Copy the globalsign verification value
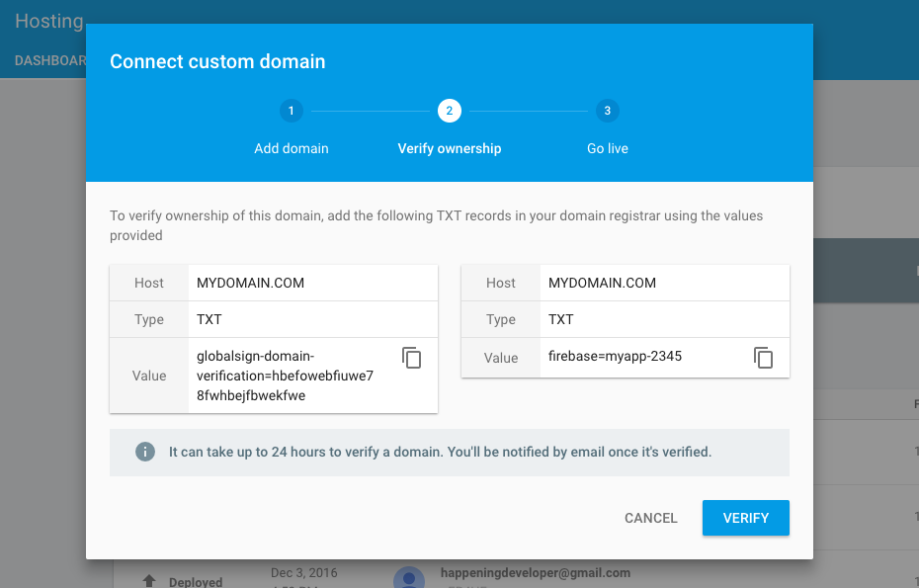919x588 pixels. pos(412,358)
